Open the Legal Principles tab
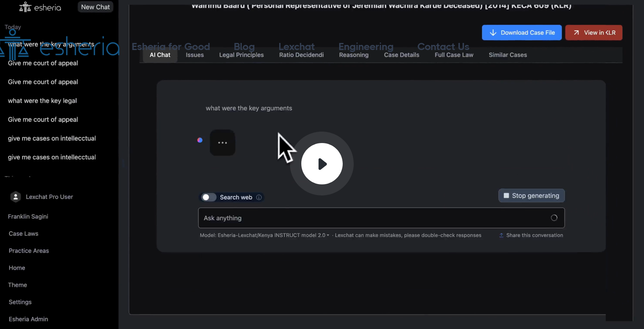Screen dimensions: 644x329 (241, 55)
